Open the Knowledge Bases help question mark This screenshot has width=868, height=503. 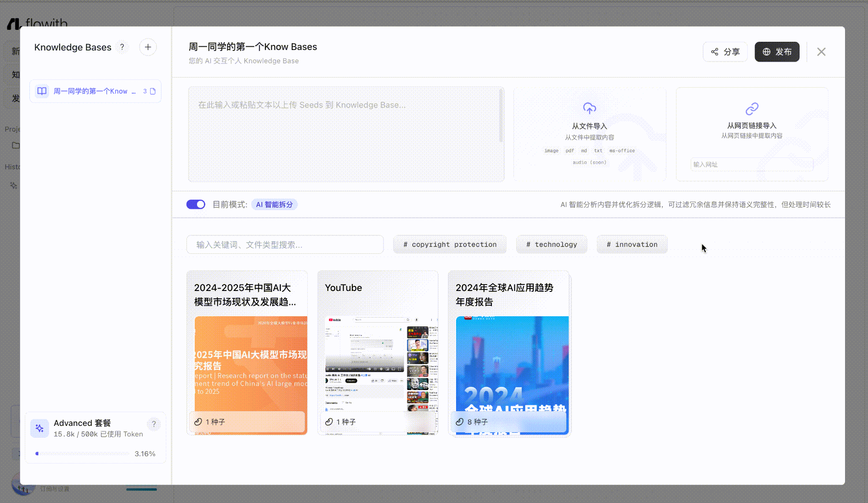tap(122, 47)
